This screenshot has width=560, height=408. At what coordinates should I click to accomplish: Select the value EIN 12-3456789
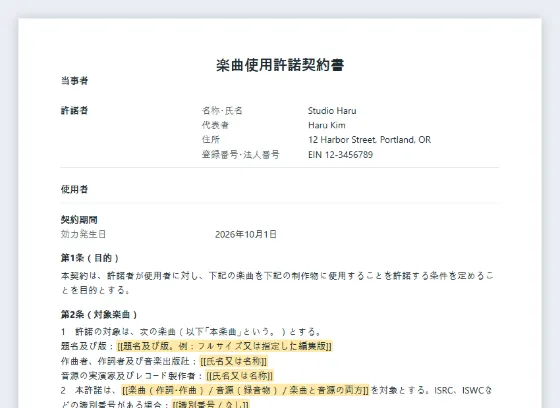pos(340,154)
